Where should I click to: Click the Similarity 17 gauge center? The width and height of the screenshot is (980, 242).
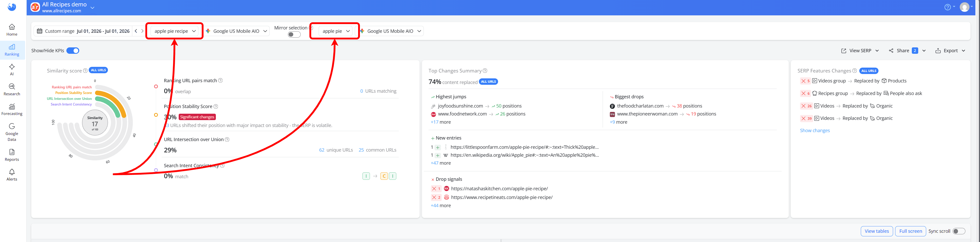(x=95, y=123)
